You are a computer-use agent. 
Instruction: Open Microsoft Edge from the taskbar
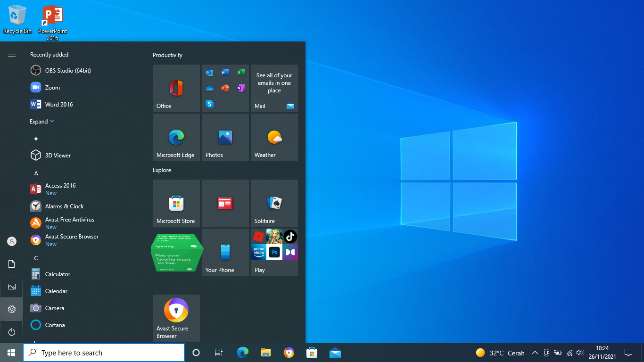click(x=243, y=353)
